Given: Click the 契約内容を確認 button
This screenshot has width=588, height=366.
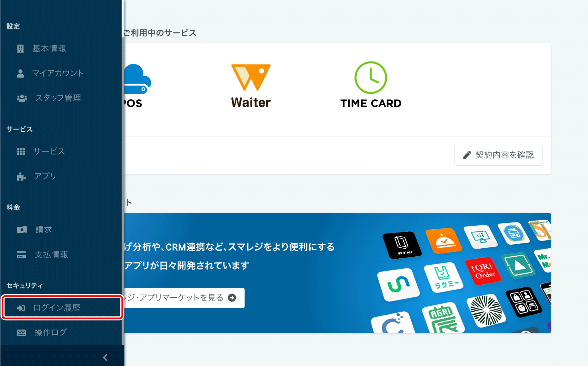Looking at the screenshot, I should tap(499, 155).
